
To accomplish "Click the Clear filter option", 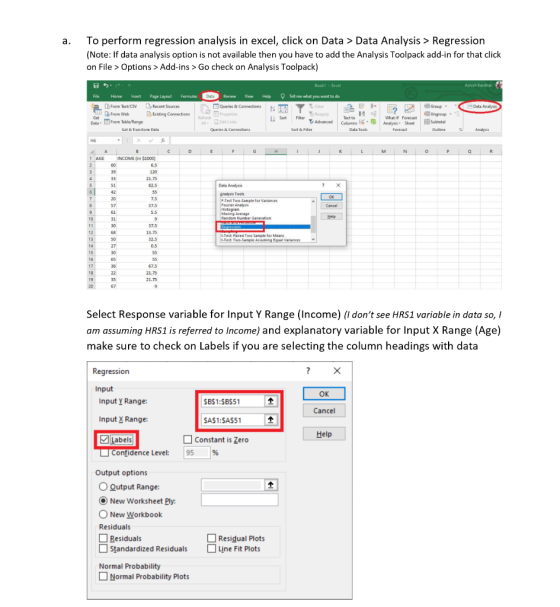I will click(317, 106).
